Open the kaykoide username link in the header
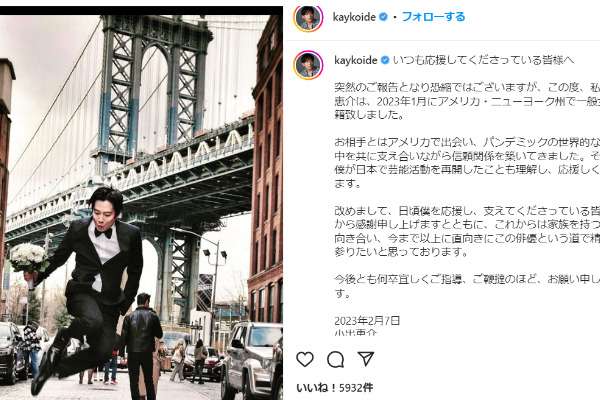The height and width of the screenshot is (400, 600). (x=354, y=17)
